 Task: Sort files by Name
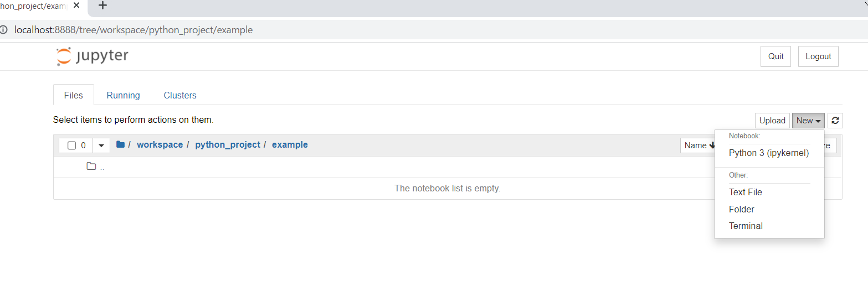698,145
